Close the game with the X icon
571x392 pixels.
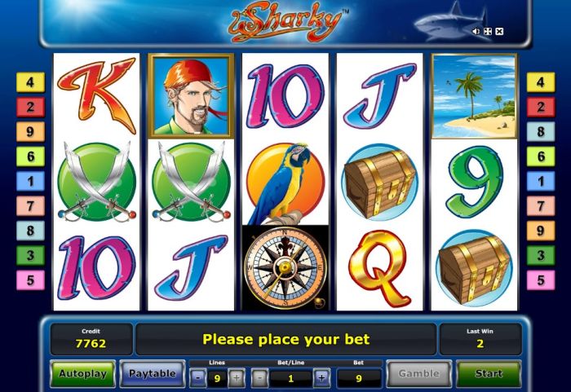point(499,32)
